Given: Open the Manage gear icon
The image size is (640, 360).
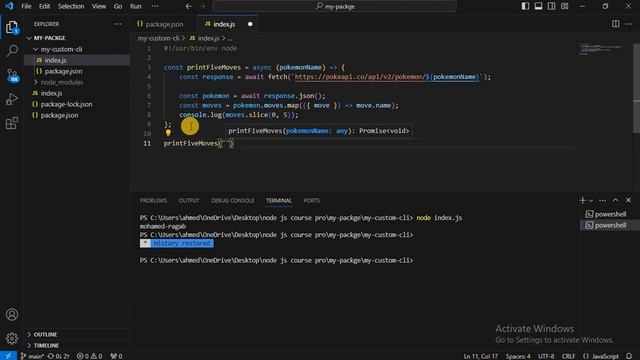Looking at the screenshot, I should click(x=12, y=338).
